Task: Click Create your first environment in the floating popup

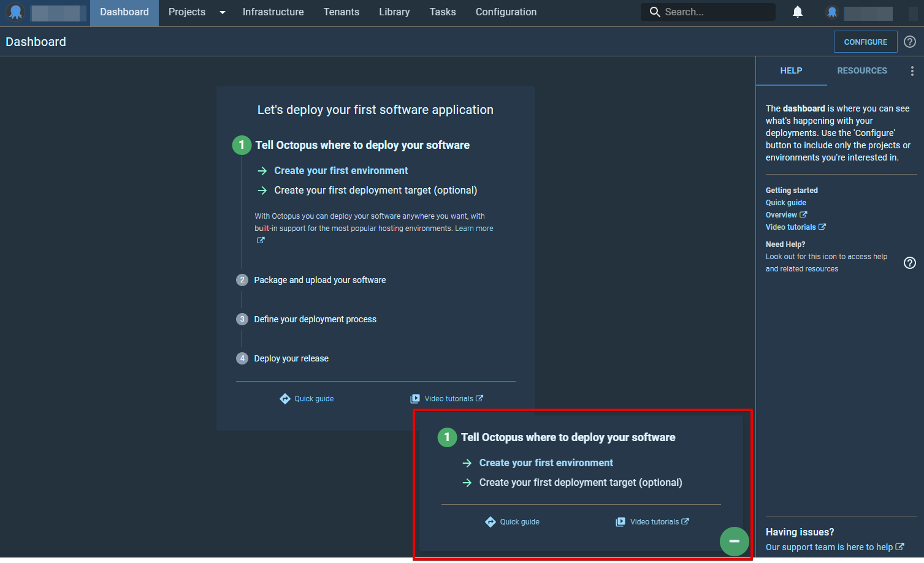Action: click(x=546, y=463)
